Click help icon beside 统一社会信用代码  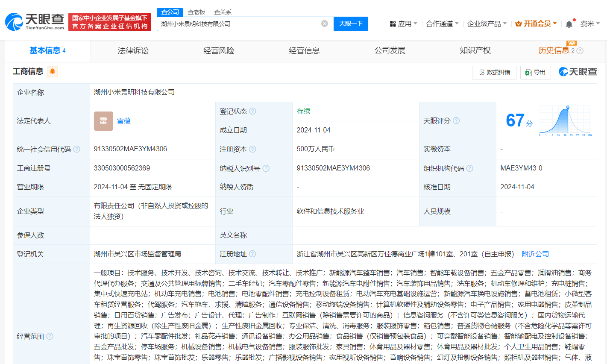(76, 149)
